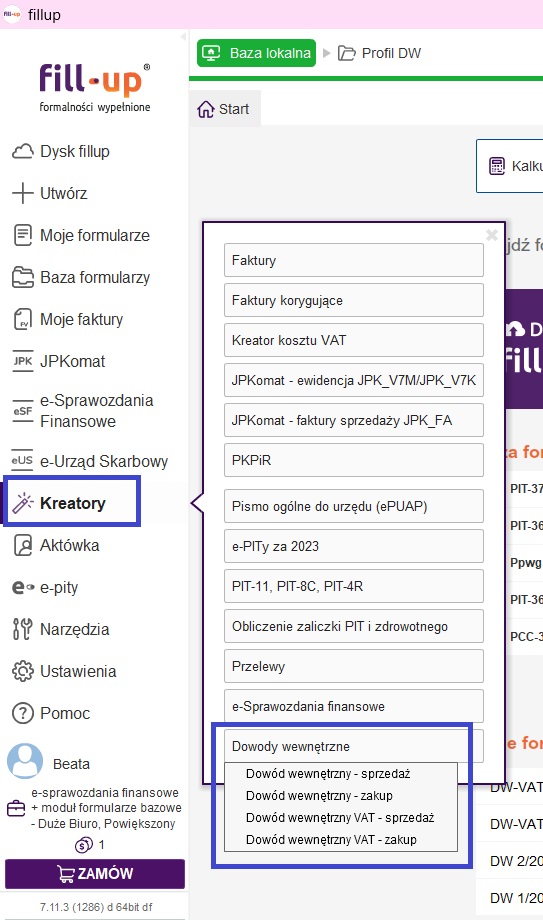Choose Dowód wewnętrzny - sprzedaż entry
The width and height of the screenshot is (543, 920).
(x=328, y=773)
